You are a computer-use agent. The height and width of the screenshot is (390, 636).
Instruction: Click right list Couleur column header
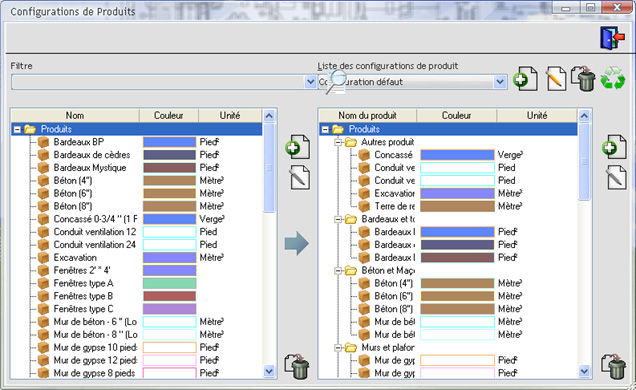[x=456, y=116]
